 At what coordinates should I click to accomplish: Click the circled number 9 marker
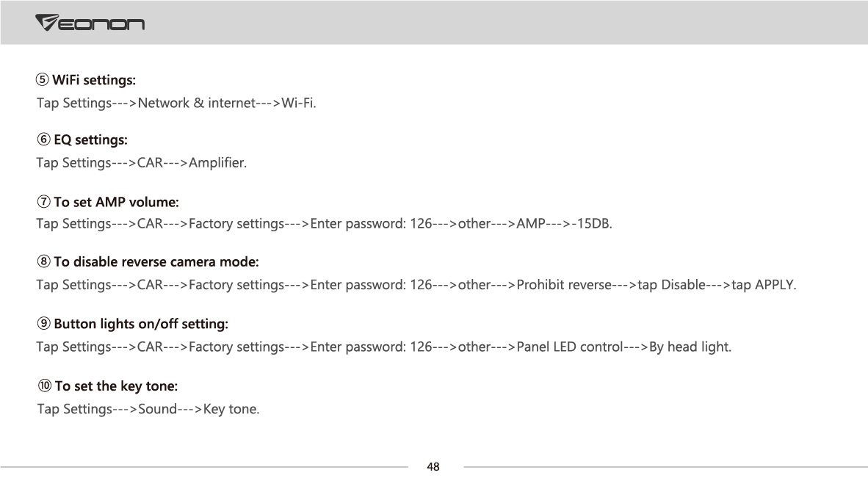[43, 324]
